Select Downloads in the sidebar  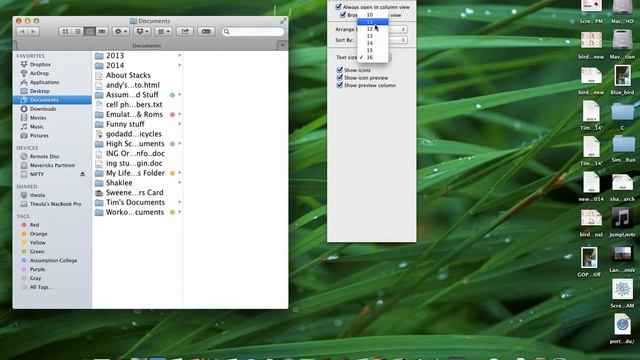point(43,109)
